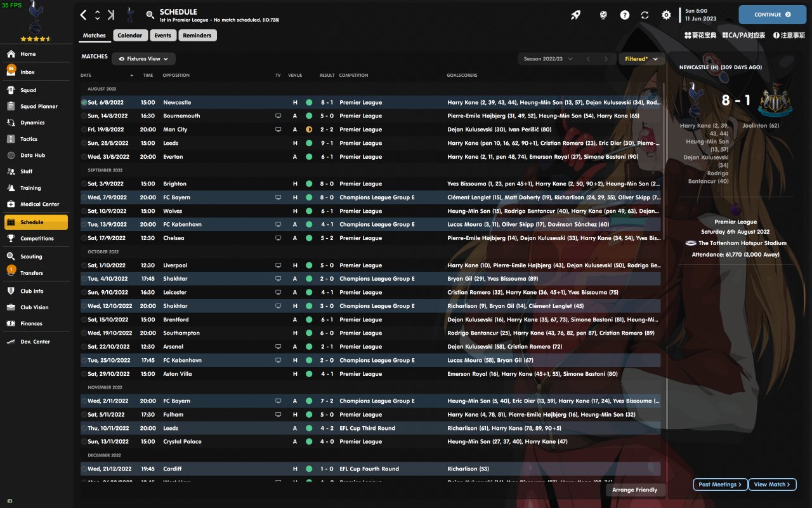Sort by the COMPETITION column header
Screen dimensions: 812x508
click(353, 76)
